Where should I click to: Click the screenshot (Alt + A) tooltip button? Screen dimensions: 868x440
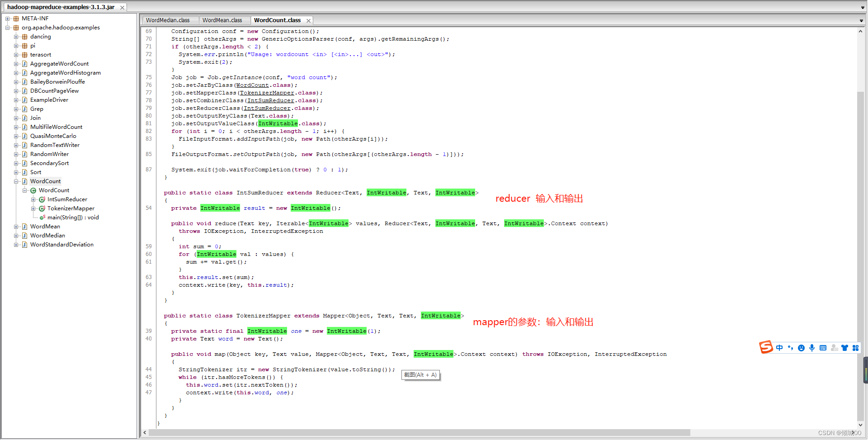(420, 375)
